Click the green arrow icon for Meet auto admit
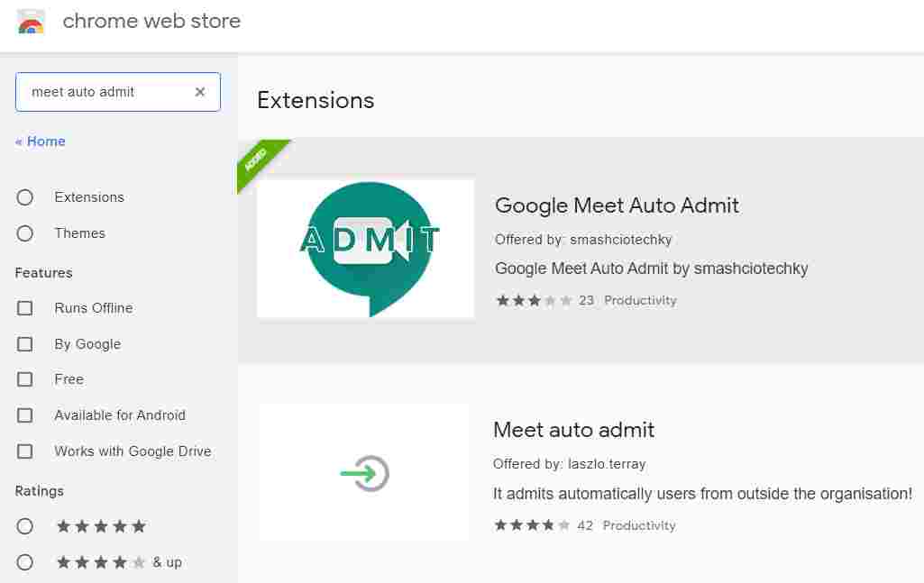This screenshot has width=924, height=583. coord(364,472)
